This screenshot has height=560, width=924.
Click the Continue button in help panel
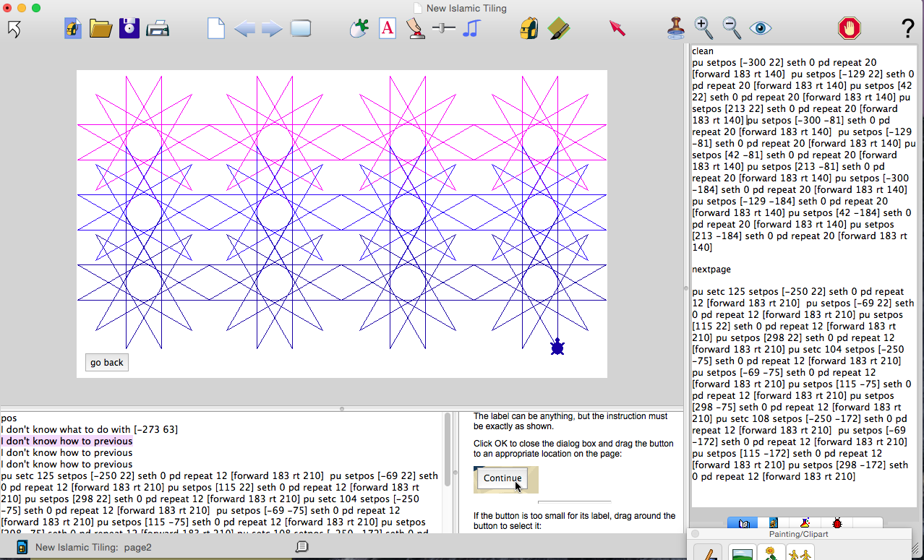coord(502,478)
